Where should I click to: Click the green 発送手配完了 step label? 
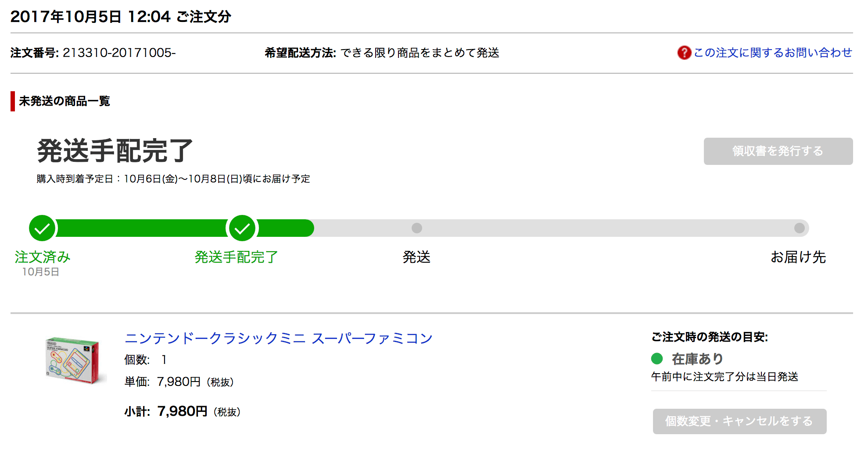pyautogui.click(x=236, y=257)
